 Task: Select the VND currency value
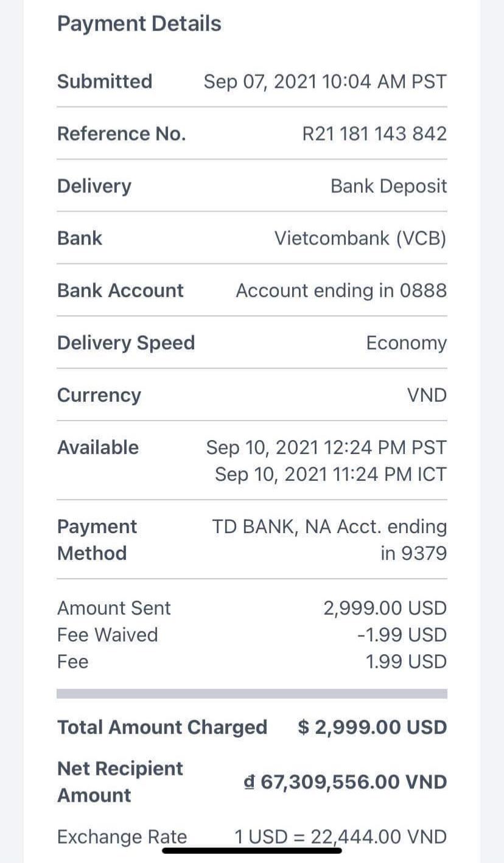click(x=427, y=395)
